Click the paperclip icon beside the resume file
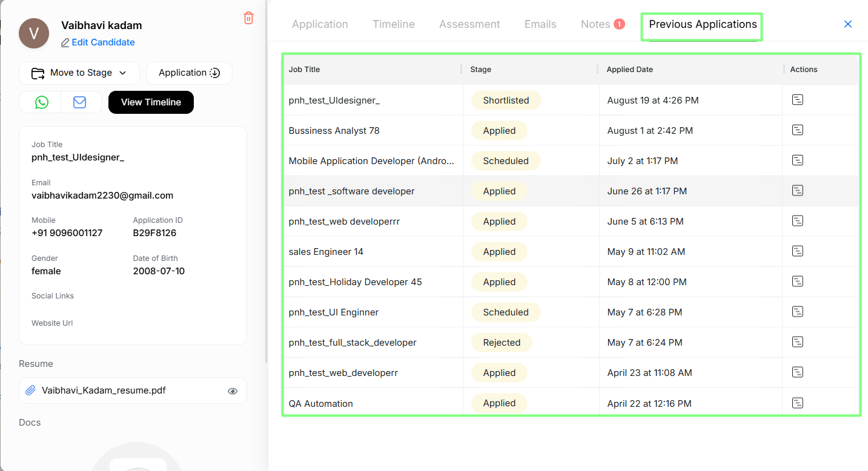Viewport: 868px width, 471px height. coord(30,390)
